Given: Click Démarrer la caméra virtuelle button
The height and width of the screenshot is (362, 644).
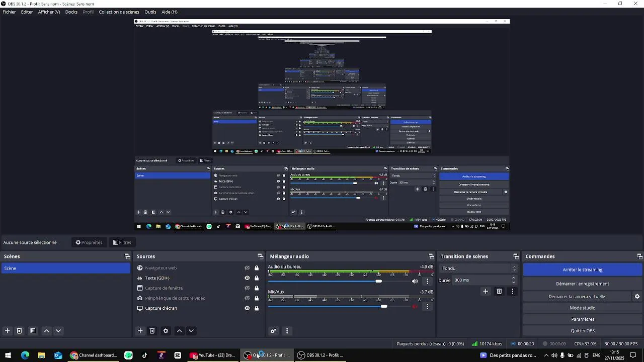Looking at the screenshot, I should 577,297.
